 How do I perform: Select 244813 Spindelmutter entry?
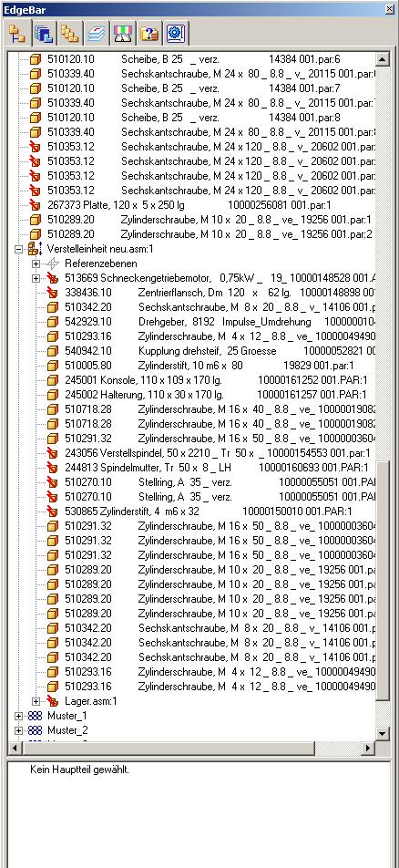(216, 467)
